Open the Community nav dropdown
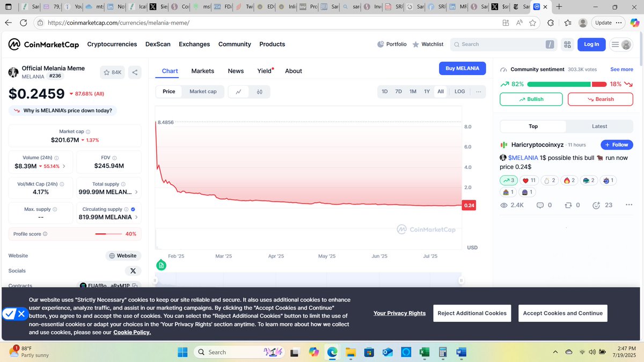Screen dimensions: 644x362 click(235, 45)
